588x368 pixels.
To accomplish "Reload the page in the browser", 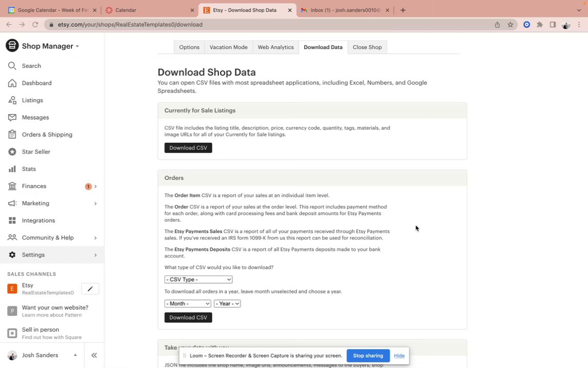I will [35, 25].
